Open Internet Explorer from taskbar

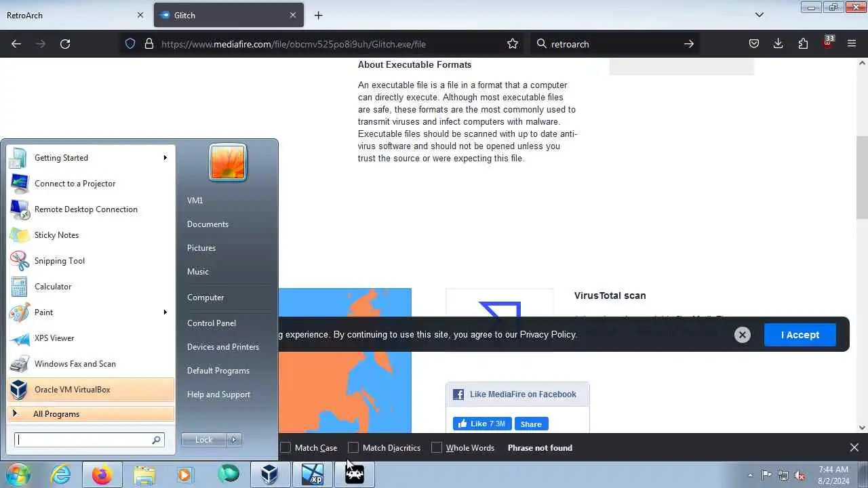pyautogui.click(x=61, y=474)
